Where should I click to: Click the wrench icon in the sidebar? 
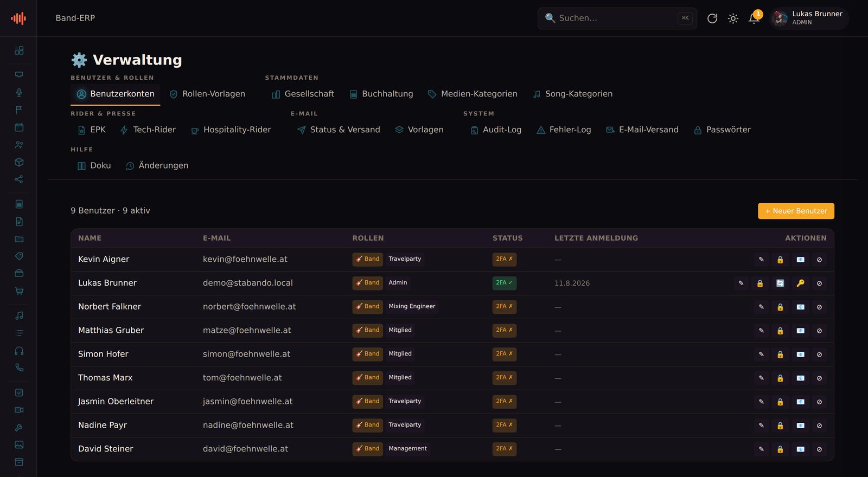pyautogui.click(x=19, y=428)
